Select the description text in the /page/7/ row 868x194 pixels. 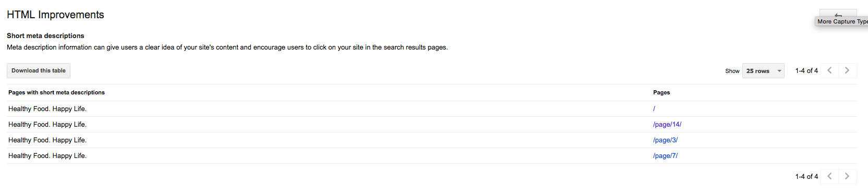coord(47,156)
